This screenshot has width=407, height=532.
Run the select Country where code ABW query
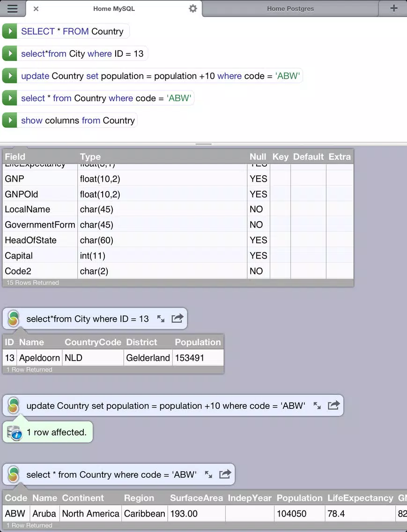point(9,98)
